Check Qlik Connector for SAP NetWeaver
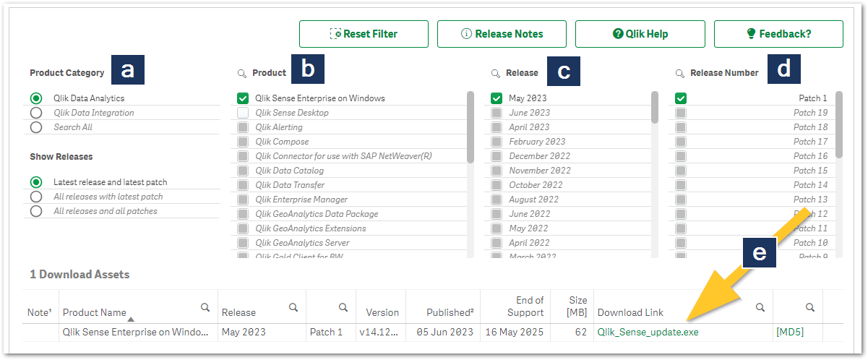 243,156
